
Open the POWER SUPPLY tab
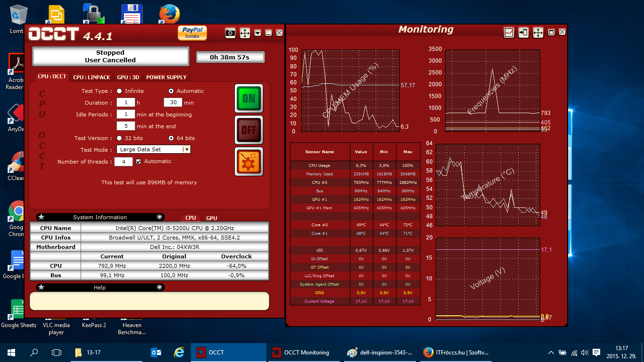[166, 77]
